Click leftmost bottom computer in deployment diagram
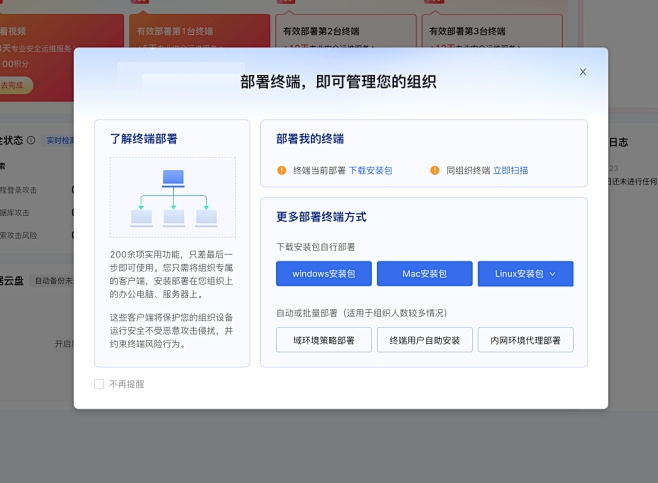 click(x=141, y=216)
